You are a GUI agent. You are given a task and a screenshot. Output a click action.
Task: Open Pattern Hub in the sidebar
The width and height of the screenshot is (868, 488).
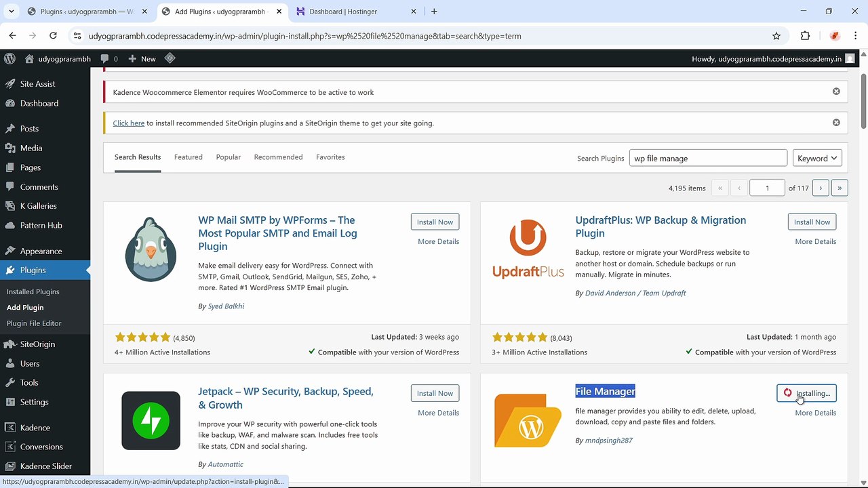(41, 226)
